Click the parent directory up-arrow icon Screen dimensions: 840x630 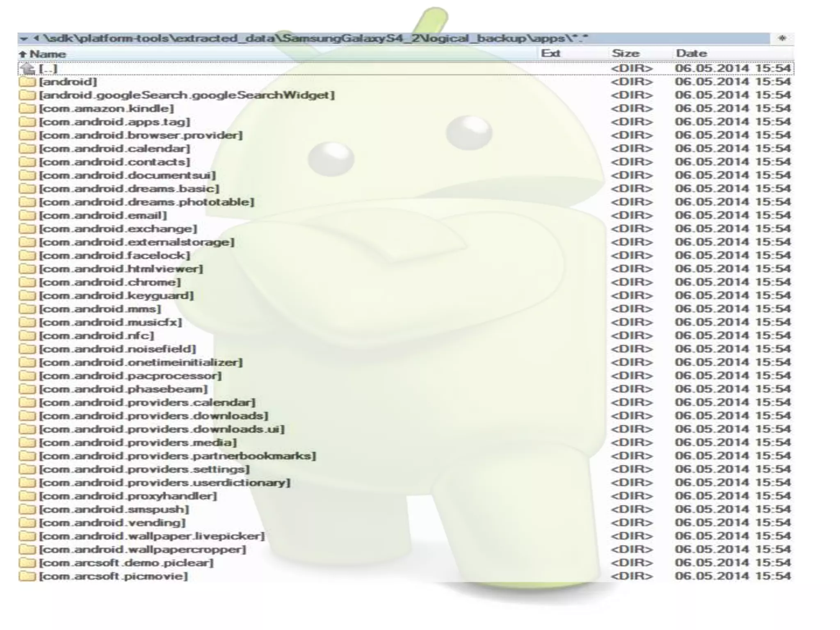[x=27, y=68]
